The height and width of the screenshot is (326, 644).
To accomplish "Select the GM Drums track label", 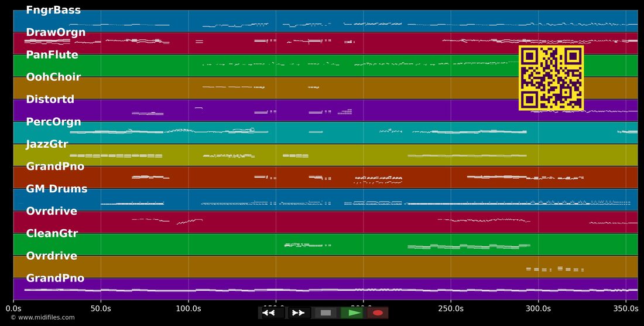I will tap(57, 189).
